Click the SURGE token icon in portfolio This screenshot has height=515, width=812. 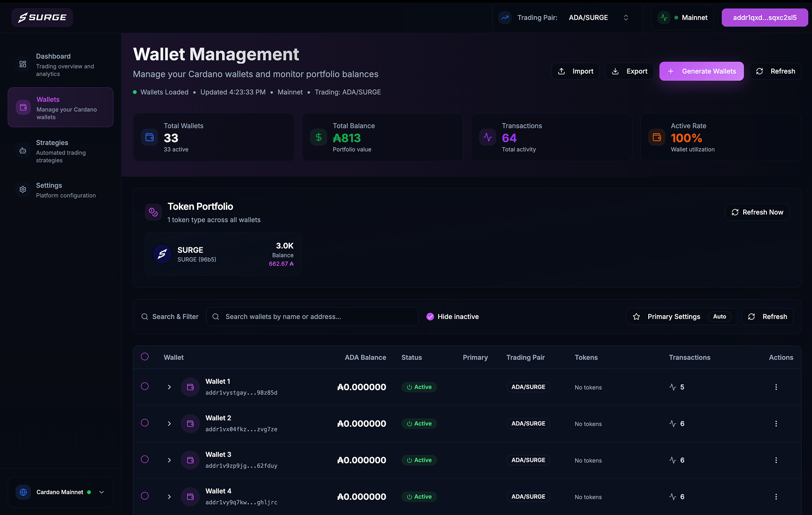(162, 254)
